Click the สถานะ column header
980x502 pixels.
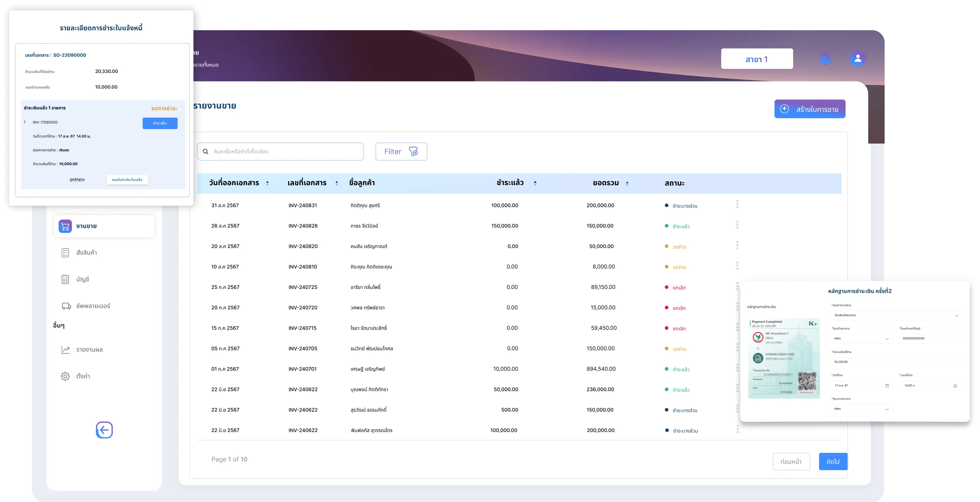point(674,183)
